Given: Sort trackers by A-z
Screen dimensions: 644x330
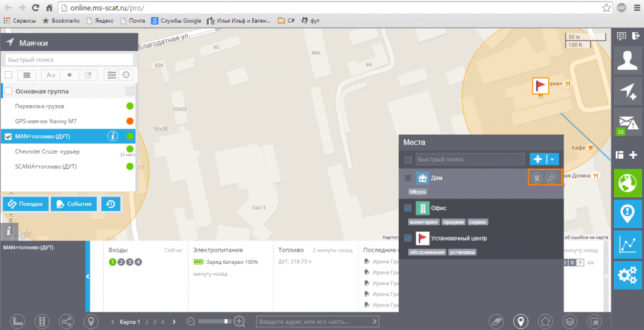Looking at the screenshot, I should pyautogui.click(x=51, y=75).
